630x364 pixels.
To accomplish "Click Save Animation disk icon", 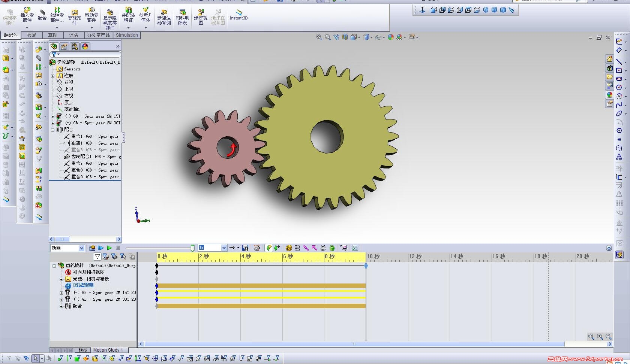I will 245,248.
